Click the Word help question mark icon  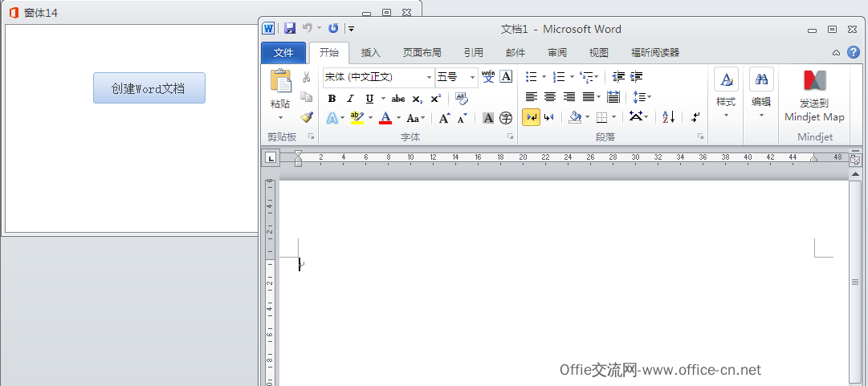click(x=853, y=52)
